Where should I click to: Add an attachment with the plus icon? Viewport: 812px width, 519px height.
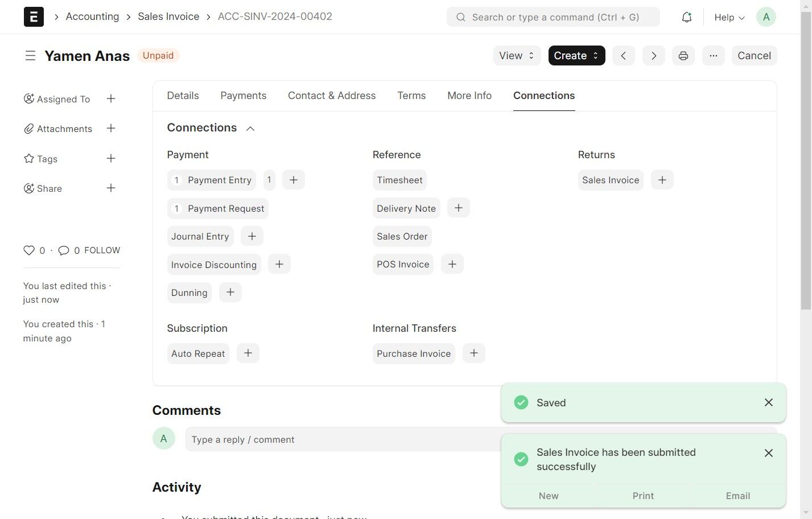click(111, 129)
